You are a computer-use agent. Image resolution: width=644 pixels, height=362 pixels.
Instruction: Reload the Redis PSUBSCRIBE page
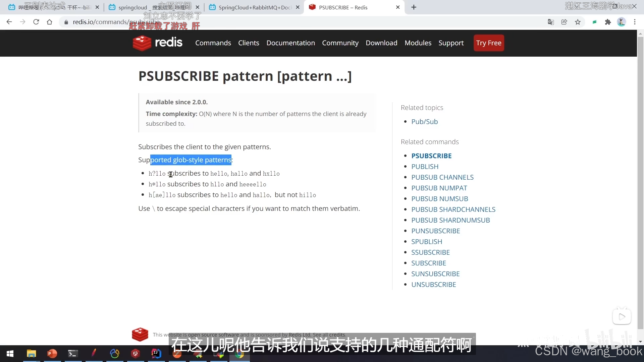(x=36, y=22)
